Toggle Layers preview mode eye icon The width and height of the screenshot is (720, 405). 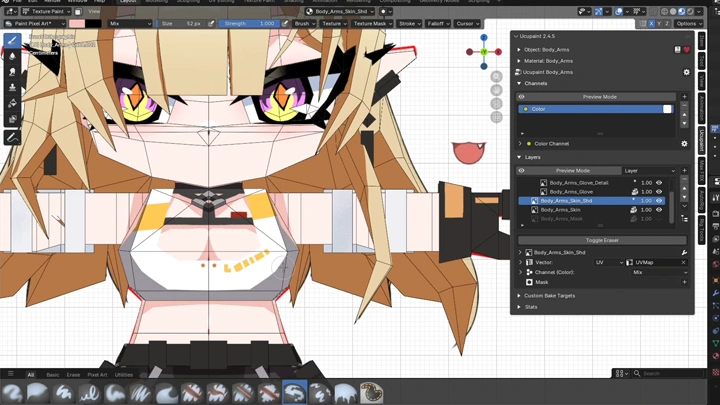tap(521, 170)
